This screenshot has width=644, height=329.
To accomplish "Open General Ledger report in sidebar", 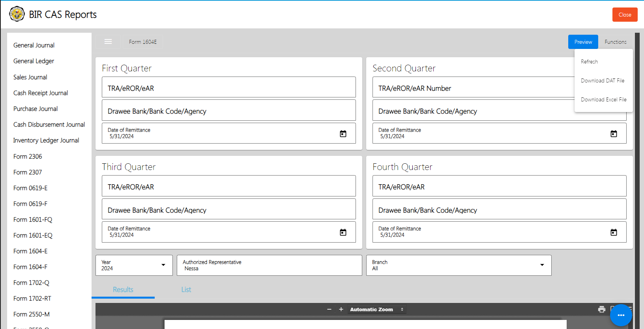I will click(34, 61).
